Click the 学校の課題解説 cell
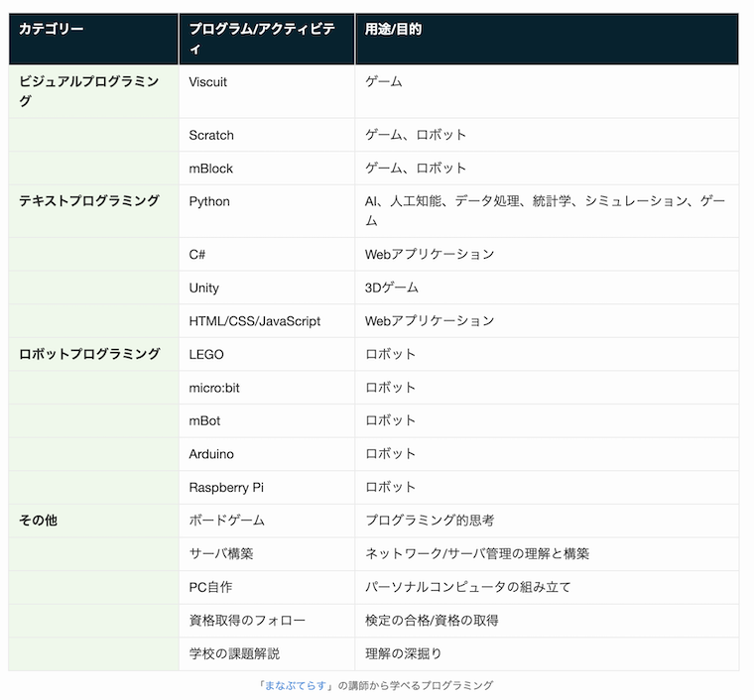This screenshot has width=754, height=700. tap(267, 653)
